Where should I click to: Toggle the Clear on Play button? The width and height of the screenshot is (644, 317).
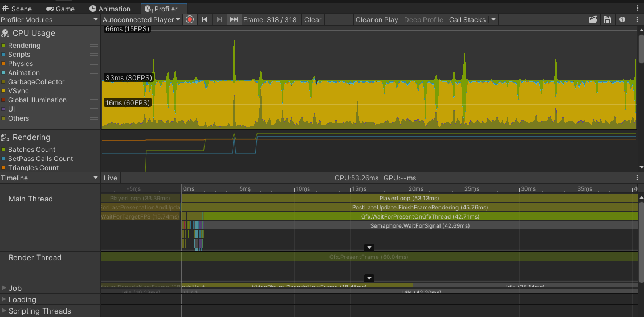[x=377, y=19]
